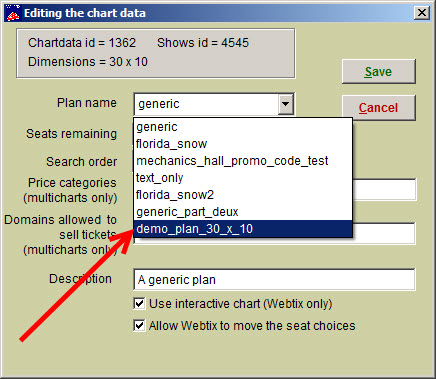Collapse the Plan name dropdown arrow

[x=286, y=104]
